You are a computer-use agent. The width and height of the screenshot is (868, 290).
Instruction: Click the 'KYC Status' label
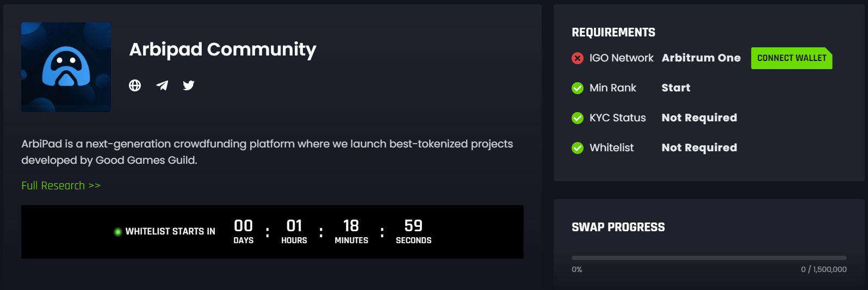(618, 118)
